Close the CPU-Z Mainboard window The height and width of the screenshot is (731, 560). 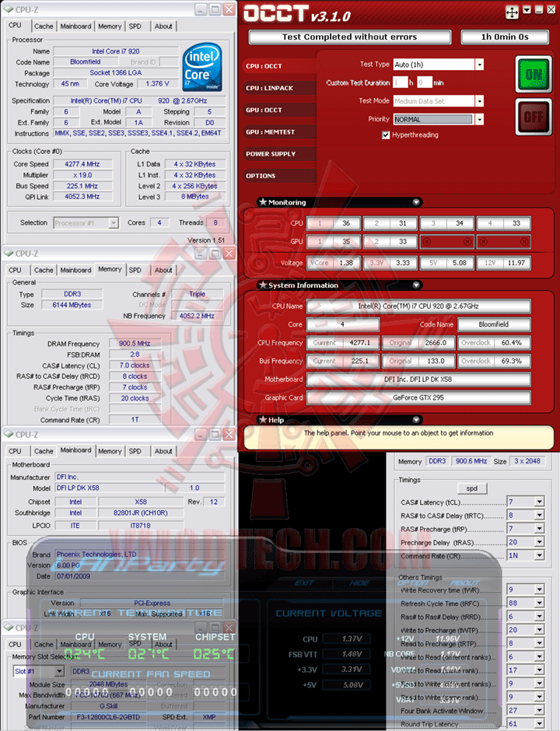pos(229,435)
